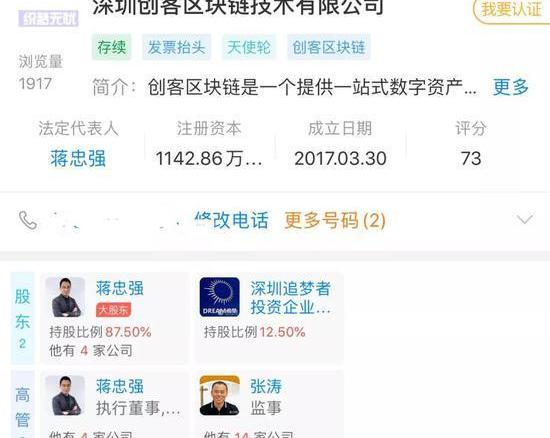Image resolution: width=550 pixels, height=438 pixels.
Task: Select the 存续 status tag
Action: pyautogui.click(x=112, y=47)
